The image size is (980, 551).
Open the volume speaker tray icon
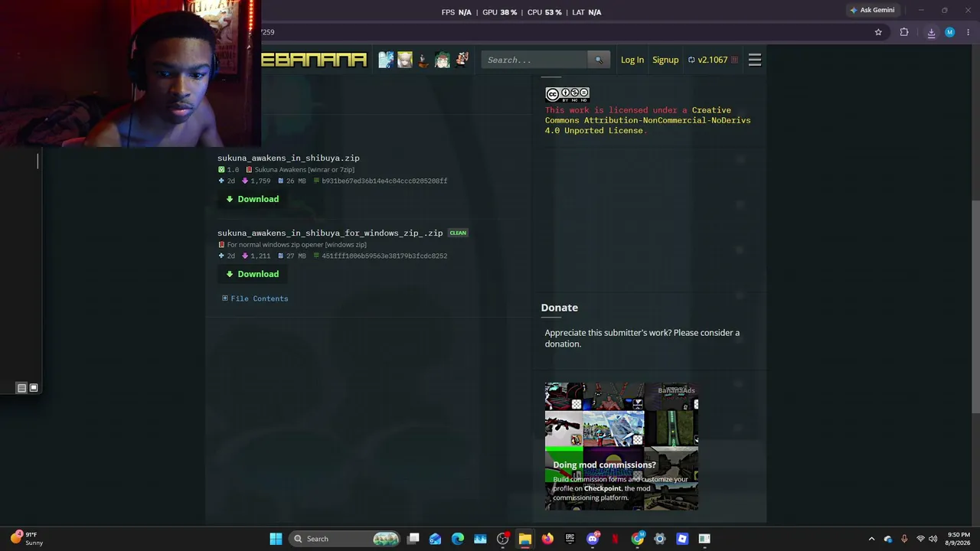(x=933, y=539)
